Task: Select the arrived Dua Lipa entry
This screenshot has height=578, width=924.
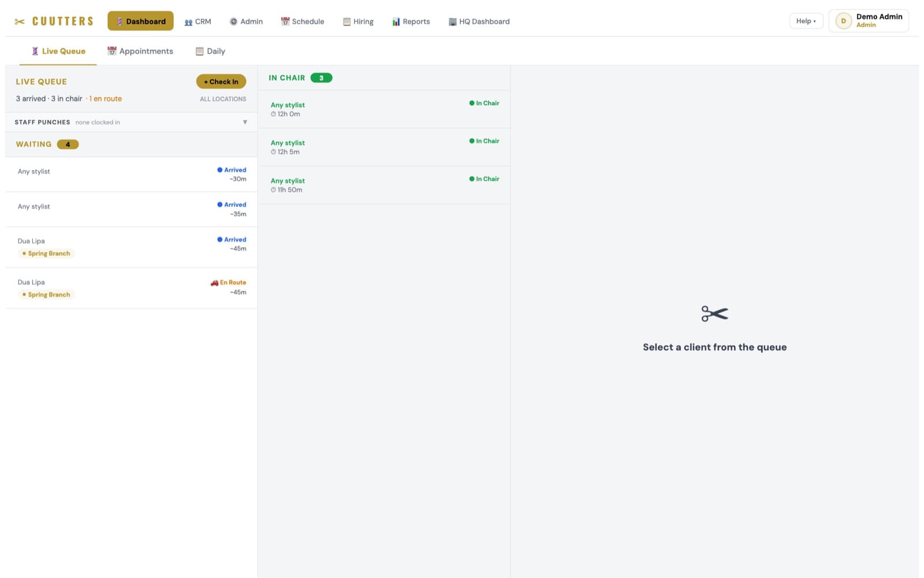Action: (x=132, y=247)
